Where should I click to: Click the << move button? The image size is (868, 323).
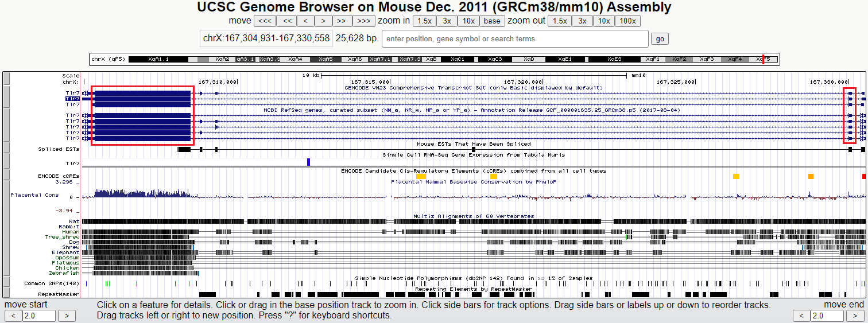click(x=287, y=21)
